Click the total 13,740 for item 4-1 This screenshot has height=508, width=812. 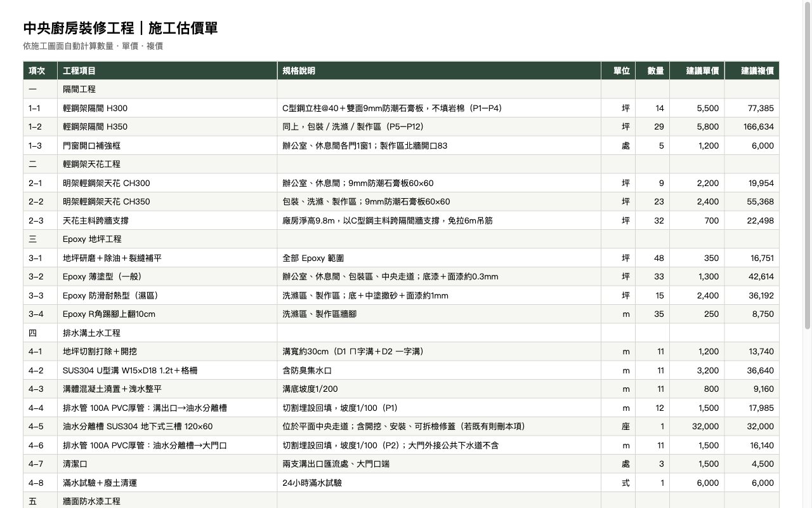[761, 352]
